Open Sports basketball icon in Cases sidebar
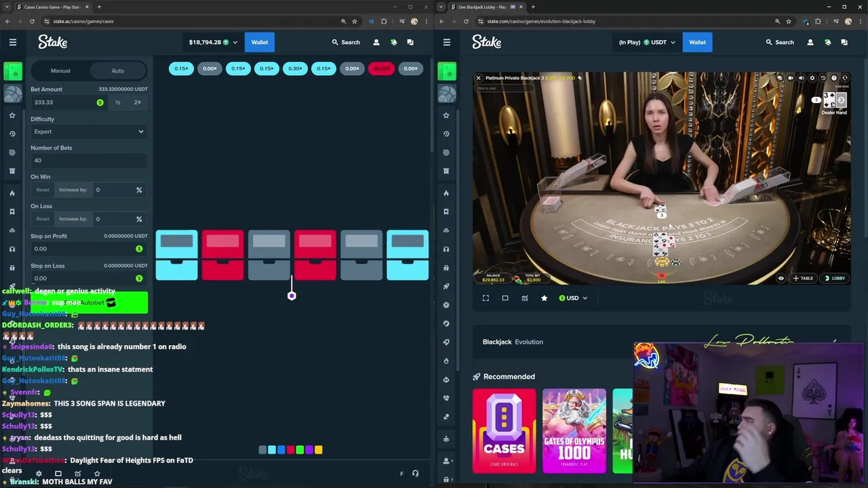The width and height of the screenshot is (868, 488). coord(12,93)
